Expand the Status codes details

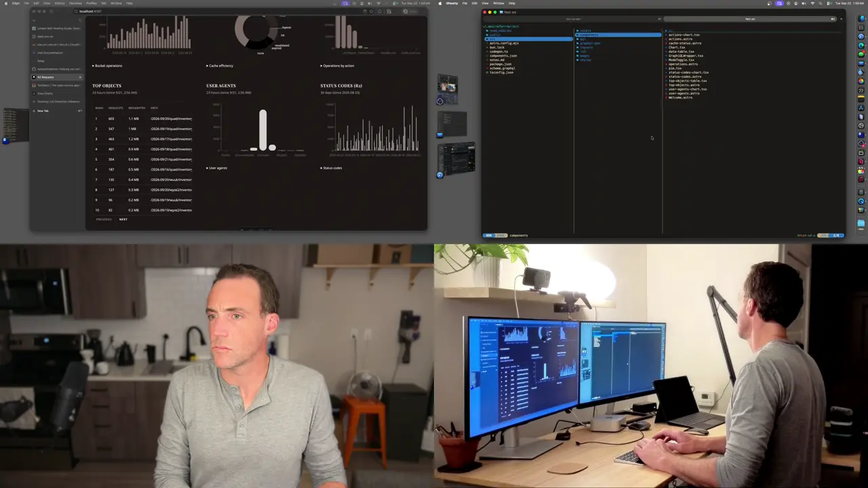[332, 167]
